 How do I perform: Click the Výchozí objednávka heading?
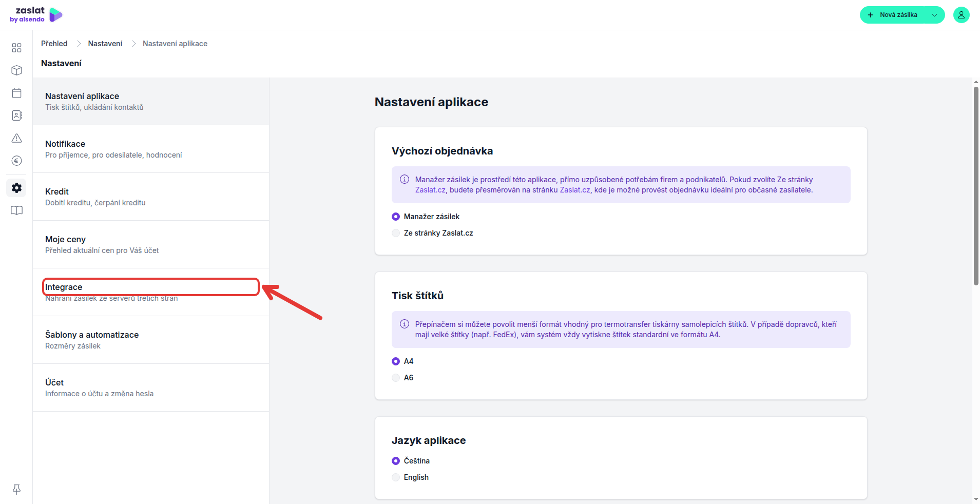point(442,151)
